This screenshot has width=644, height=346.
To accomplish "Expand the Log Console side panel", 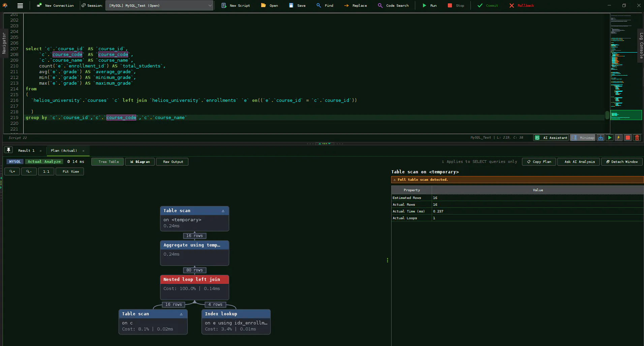I will pyautogui.click(x=641, y=46).
